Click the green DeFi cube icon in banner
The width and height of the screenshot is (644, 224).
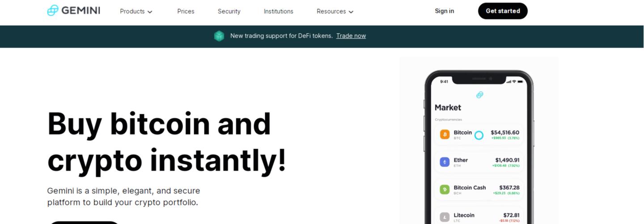click(219, 36)
